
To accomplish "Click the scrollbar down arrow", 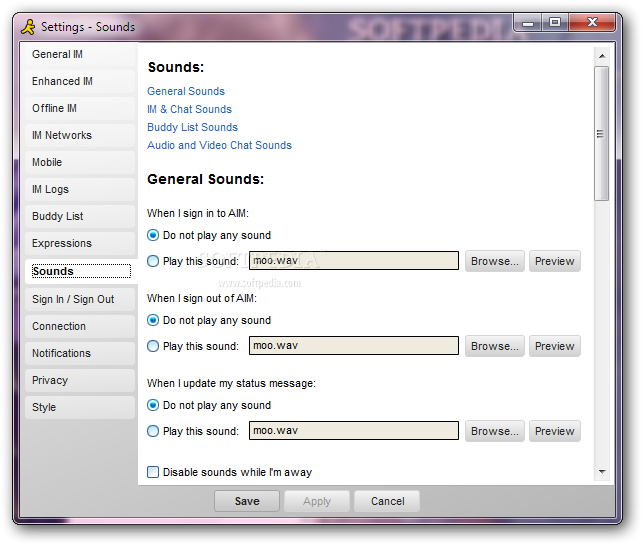I will 602,472.
